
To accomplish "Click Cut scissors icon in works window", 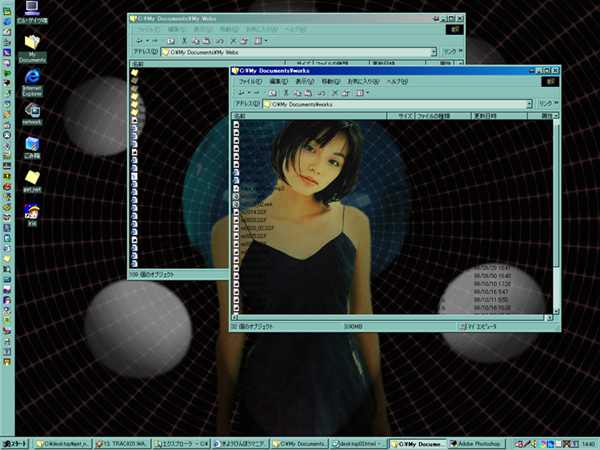I will [x=285, y=93].
